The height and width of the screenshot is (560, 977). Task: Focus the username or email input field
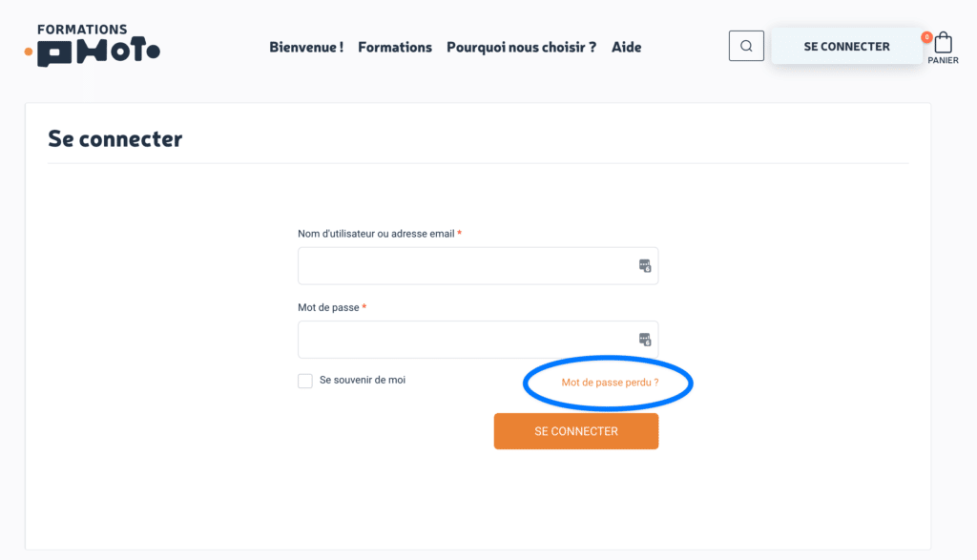[468, 265]
